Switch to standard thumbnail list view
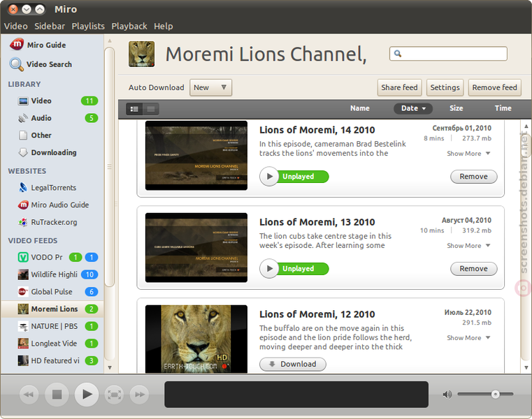Image resolution: width=532 pixels, height=419 pixels. click(x=134, y=109)
